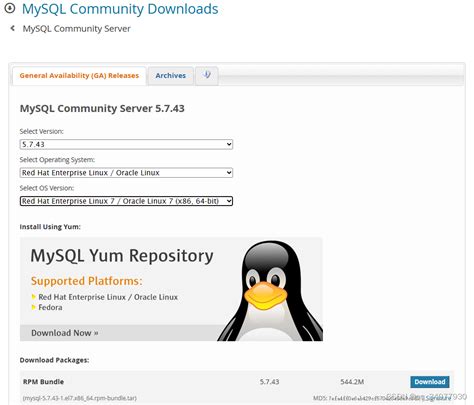Click the Install Using Yum label
The image size is (474, 405).
point(50,227)
